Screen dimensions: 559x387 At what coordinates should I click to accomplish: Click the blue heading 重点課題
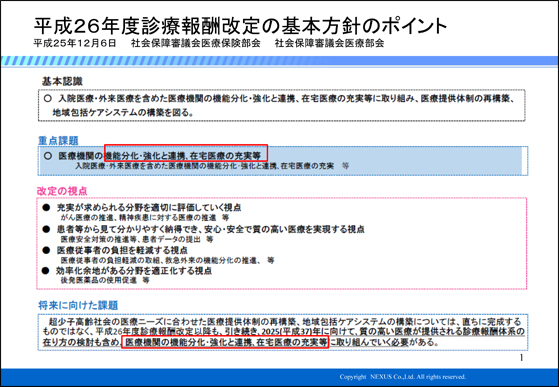pos(58,140)
